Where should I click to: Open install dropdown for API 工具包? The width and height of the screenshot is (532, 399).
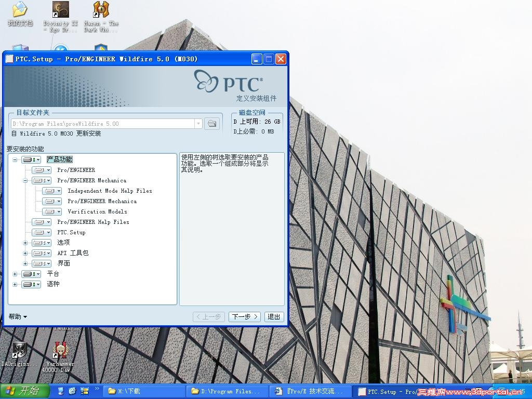[42, 253]
